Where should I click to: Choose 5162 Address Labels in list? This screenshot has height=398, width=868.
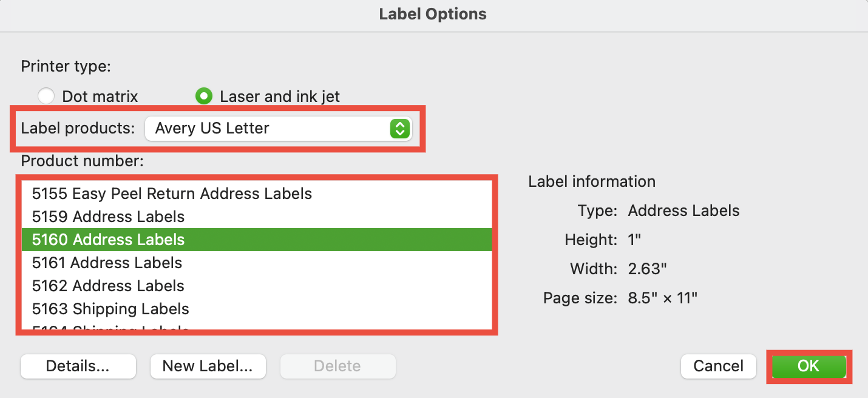(108, 286)
